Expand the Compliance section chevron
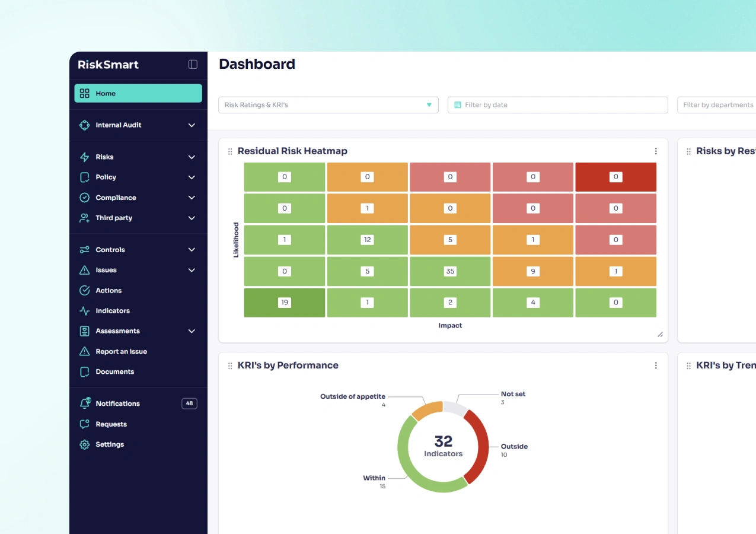 coord(191,197)
